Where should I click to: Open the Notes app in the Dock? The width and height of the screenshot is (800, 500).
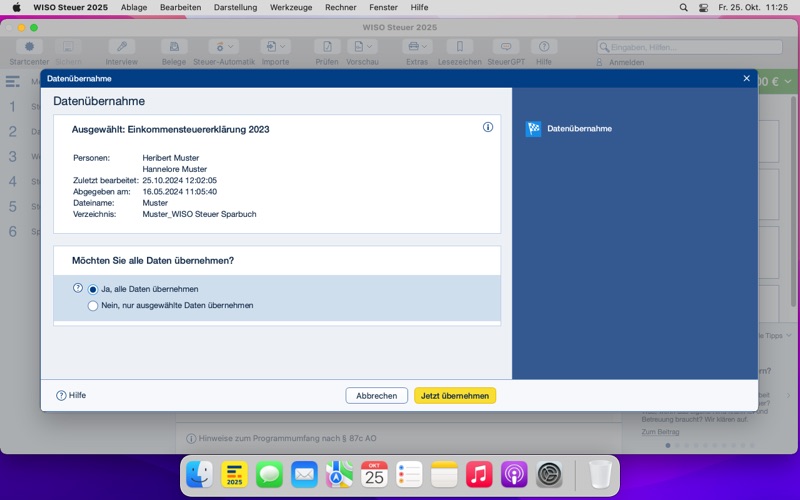coord(444,474)
